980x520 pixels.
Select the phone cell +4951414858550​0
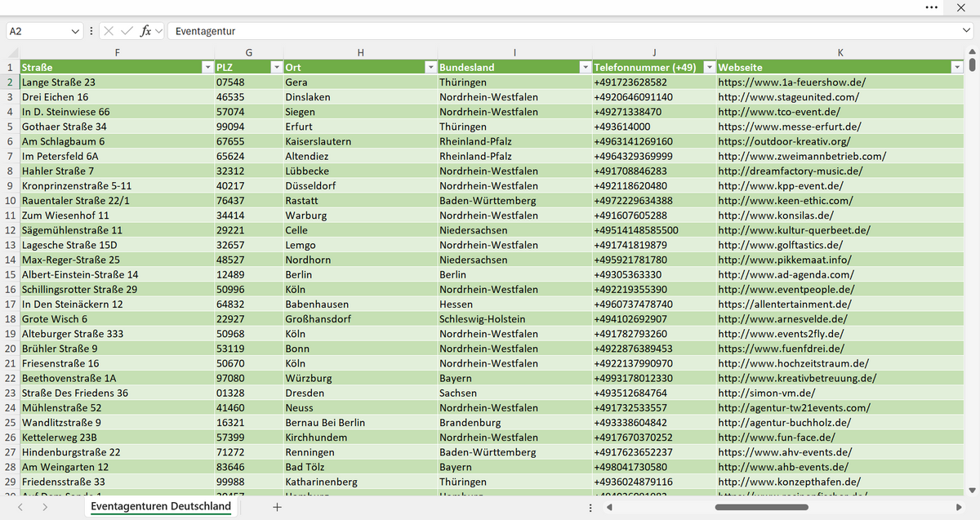point(654,230)
